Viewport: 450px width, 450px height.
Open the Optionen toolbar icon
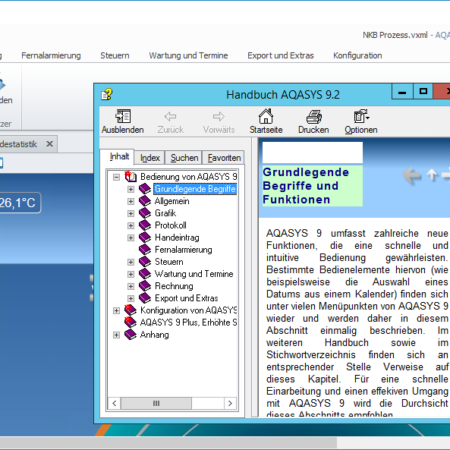click(x=361, y=116)
